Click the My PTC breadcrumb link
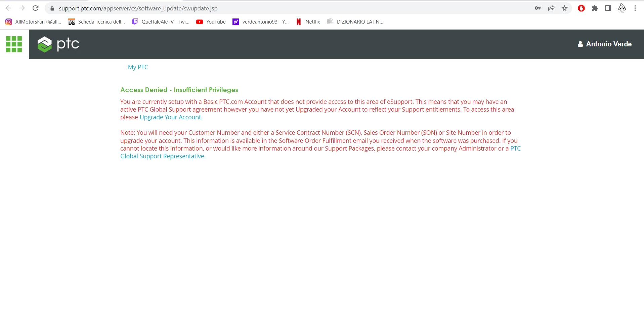Viewport: 644px width, 328px height. pos(138,67)
